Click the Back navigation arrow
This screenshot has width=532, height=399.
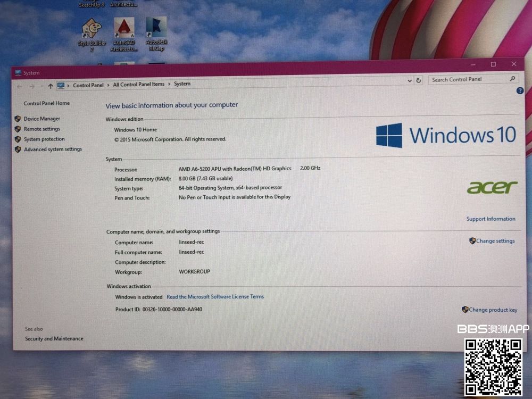(20, 86)
